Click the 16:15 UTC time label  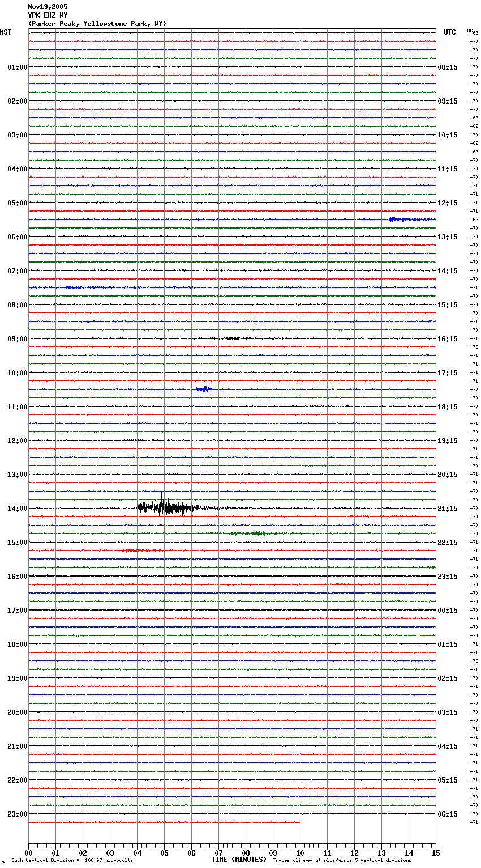point(448,339)
